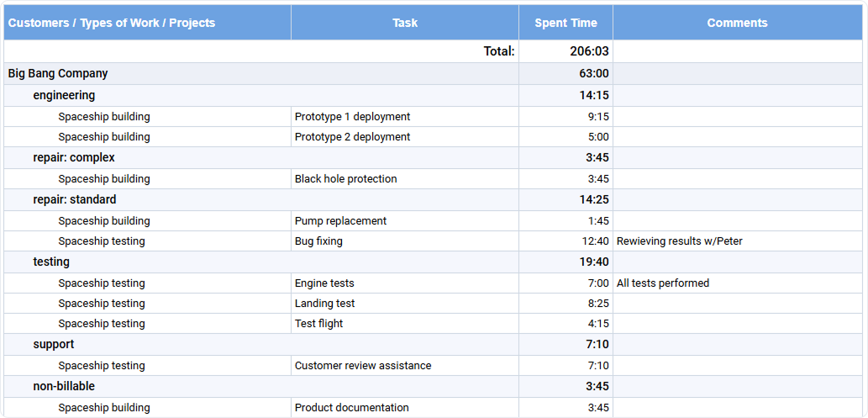The width and height of the screenshot is (868, 418).
Task: Click the 5:00 spent time value
Action: [598, 137]
